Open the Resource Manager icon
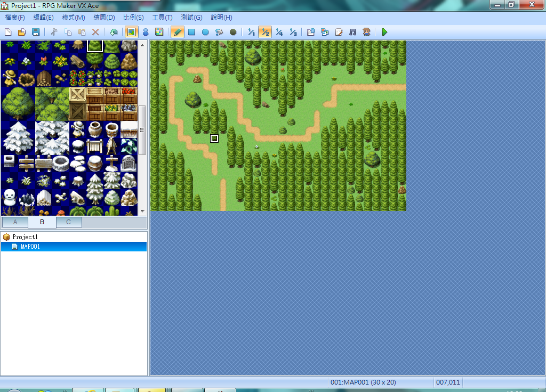Screen dimensions: 546x392 (x=325, y=32)
